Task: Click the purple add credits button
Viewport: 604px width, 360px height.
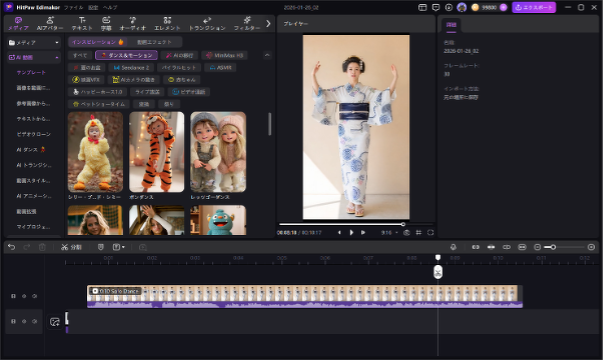Action: coord(503,7)
